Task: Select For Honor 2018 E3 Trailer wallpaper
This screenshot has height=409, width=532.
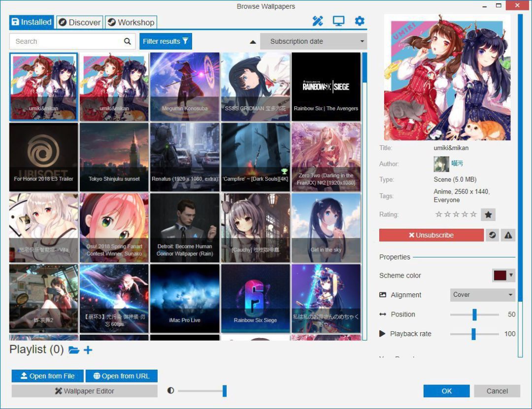Action: 43,157
